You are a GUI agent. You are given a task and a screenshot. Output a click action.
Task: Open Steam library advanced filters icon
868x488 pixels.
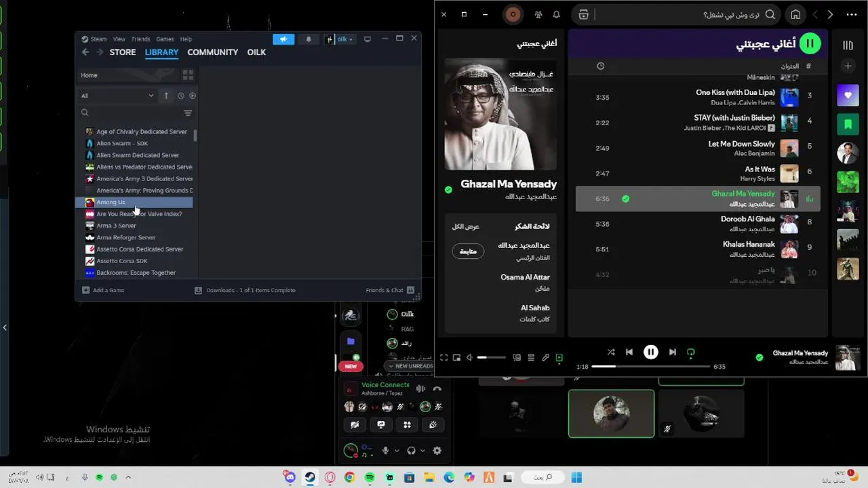188,113
